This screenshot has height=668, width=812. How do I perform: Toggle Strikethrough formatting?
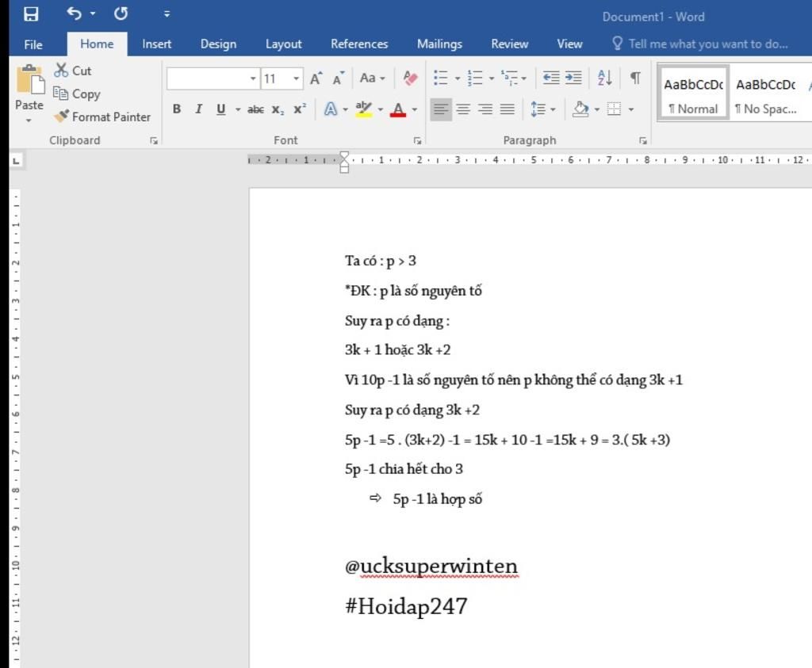pos(256,109)
